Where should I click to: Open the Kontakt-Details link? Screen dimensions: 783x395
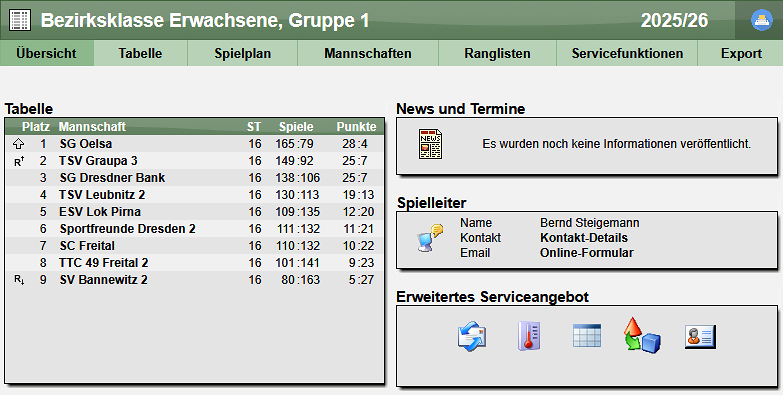(x=584, y=238)
